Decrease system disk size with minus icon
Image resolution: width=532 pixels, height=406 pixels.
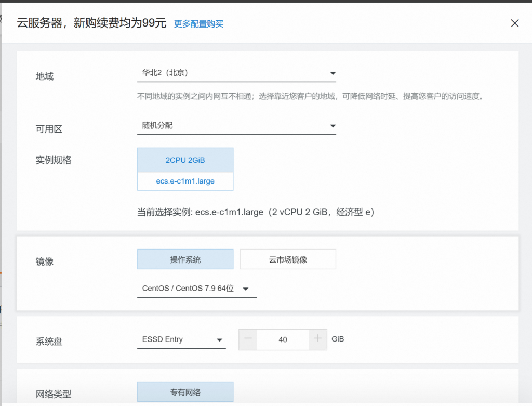pos(248,339)
